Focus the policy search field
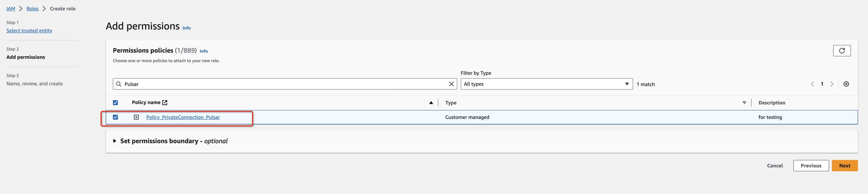The image size is (868, 194). 285,84
